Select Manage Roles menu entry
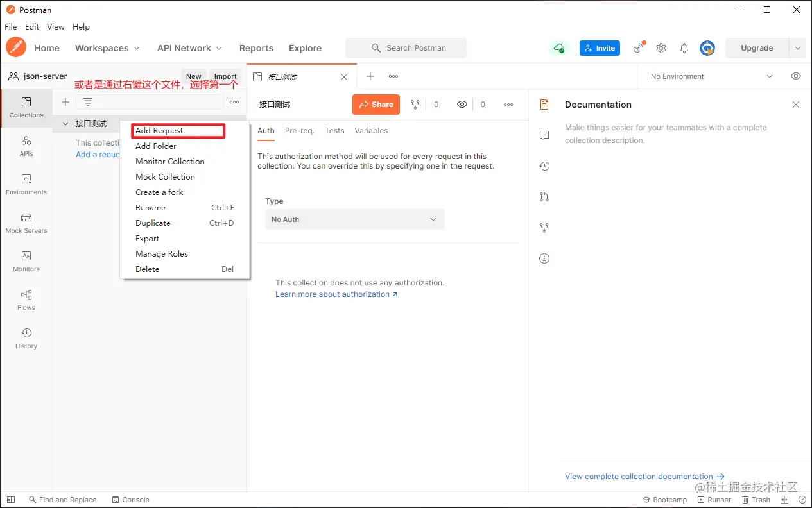Screen dimensions: 812x508 point(162,254)
